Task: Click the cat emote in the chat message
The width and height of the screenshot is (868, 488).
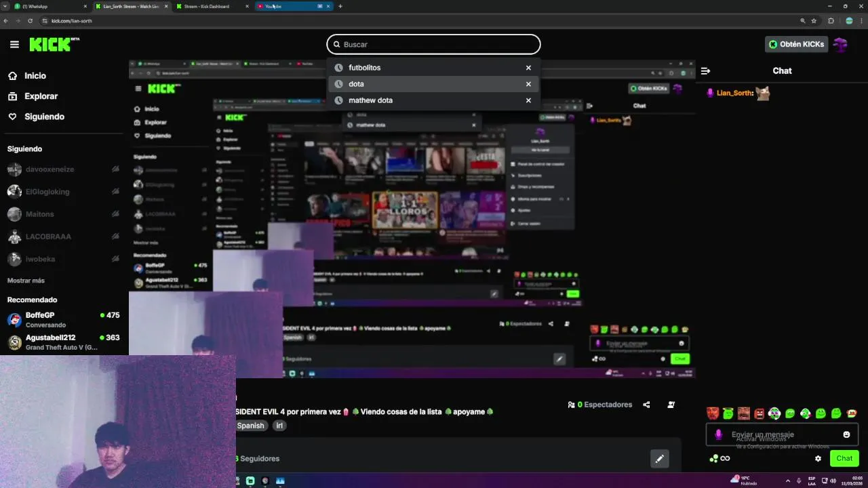Action: [763, 93]
